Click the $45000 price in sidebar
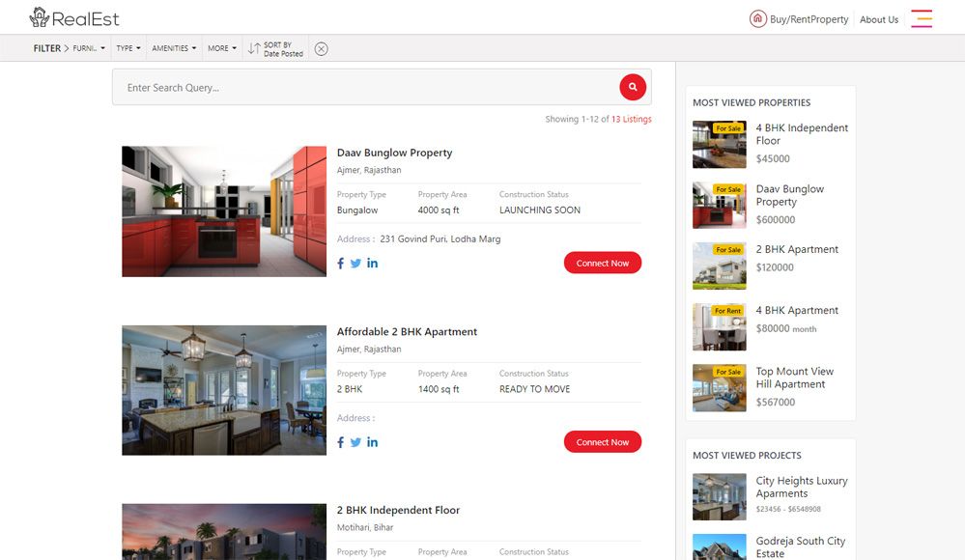Screen dimensions: 965x560 pyautogui.click(x=773, y=158)
